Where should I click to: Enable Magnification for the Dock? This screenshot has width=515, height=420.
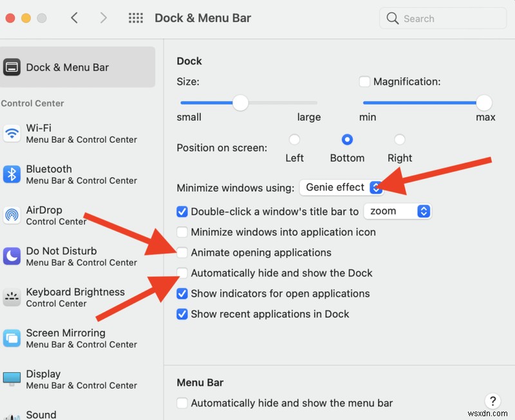point(364,81)
